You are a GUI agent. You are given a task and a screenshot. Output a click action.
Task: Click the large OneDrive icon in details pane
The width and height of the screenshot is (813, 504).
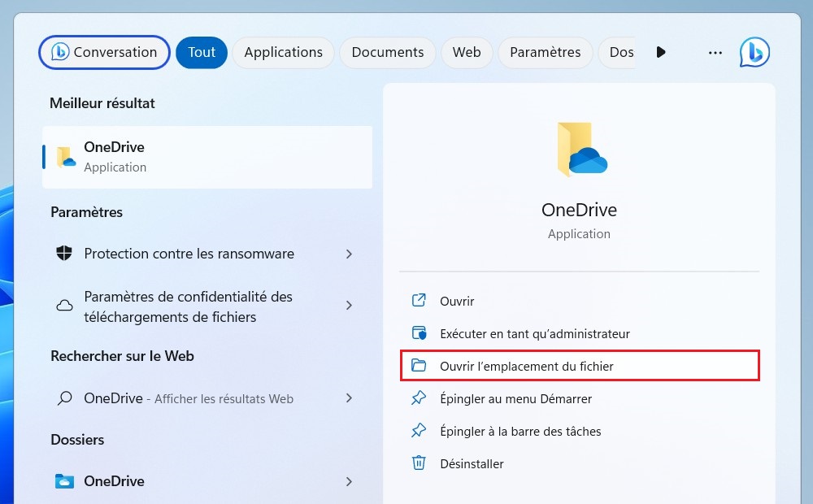tap(582, 150)
